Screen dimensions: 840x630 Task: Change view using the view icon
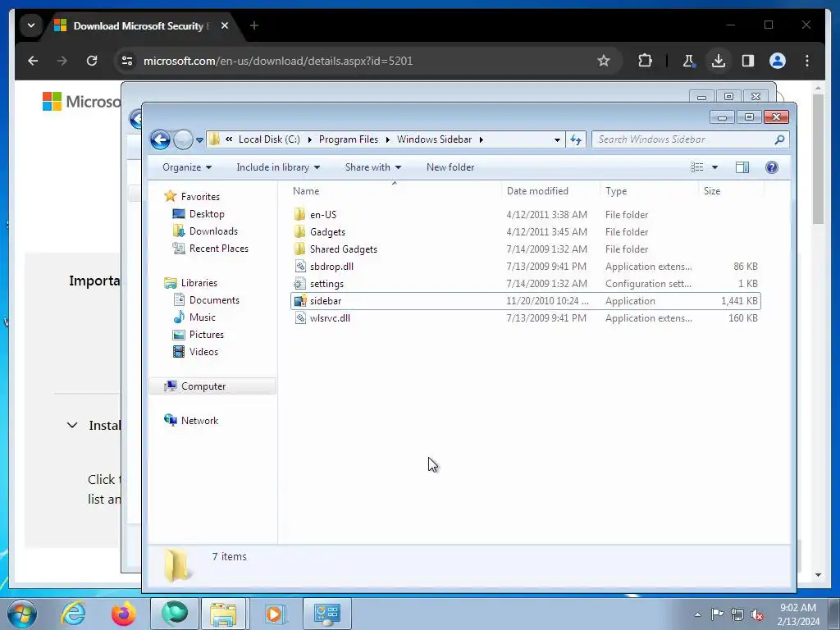697,167
